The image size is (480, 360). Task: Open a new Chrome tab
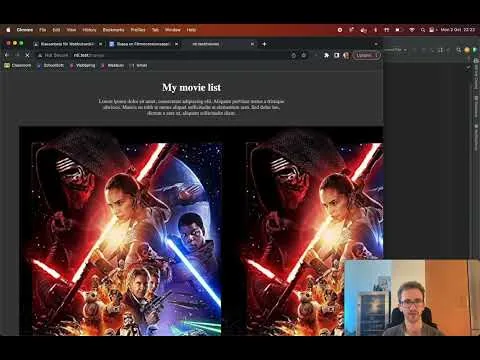tap(264, 44)
